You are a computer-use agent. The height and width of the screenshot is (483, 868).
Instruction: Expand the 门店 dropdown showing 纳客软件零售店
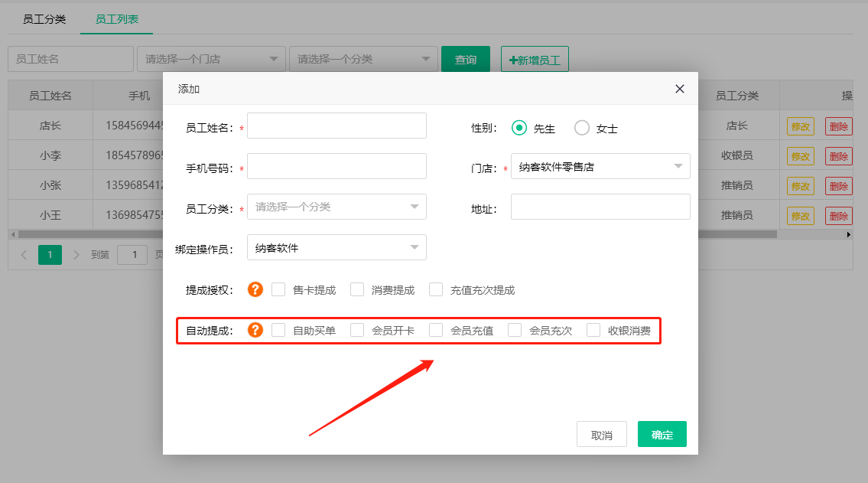pyautogui.click(x=600, y=166)
